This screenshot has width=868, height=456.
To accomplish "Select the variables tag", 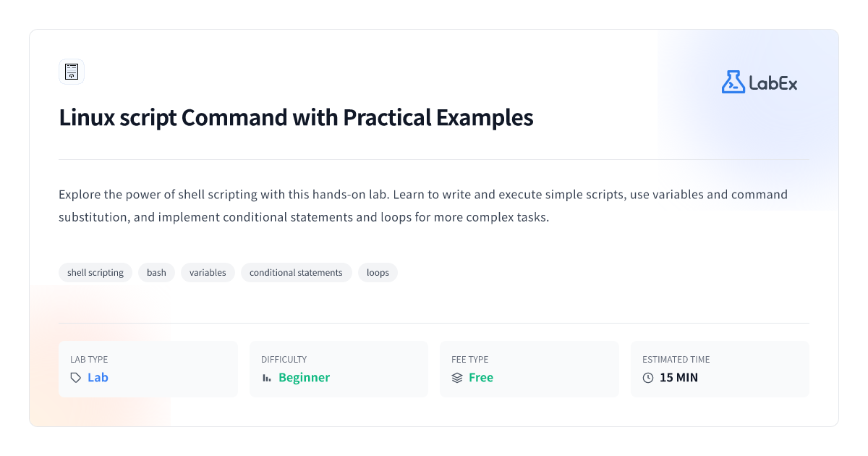I will (208, 273).
